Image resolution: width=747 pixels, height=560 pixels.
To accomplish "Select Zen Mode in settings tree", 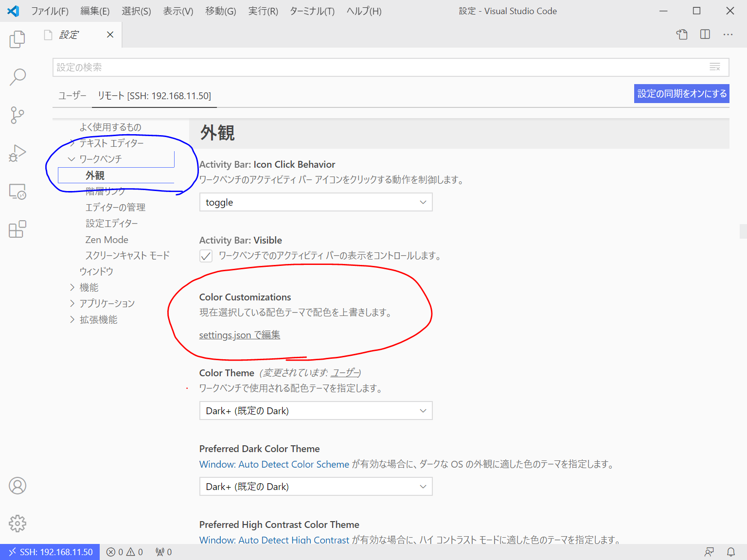I will tap(107, 240).
